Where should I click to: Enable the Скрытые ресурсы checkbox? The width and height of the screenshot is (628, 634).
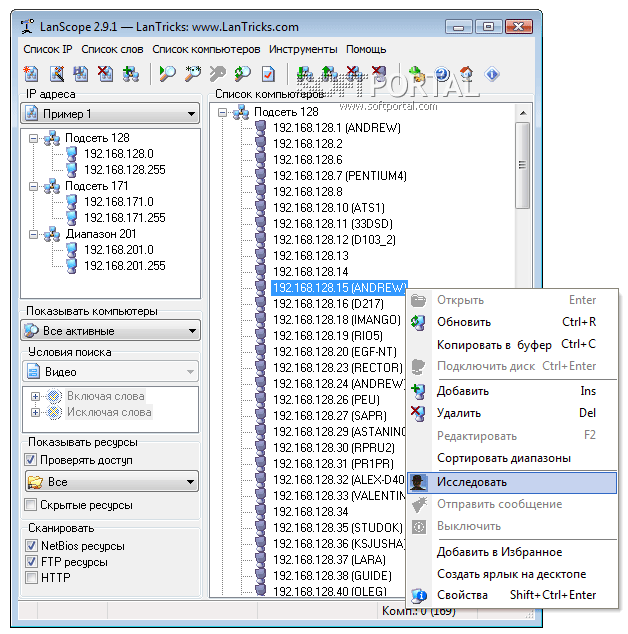click(x=31, y=505)
